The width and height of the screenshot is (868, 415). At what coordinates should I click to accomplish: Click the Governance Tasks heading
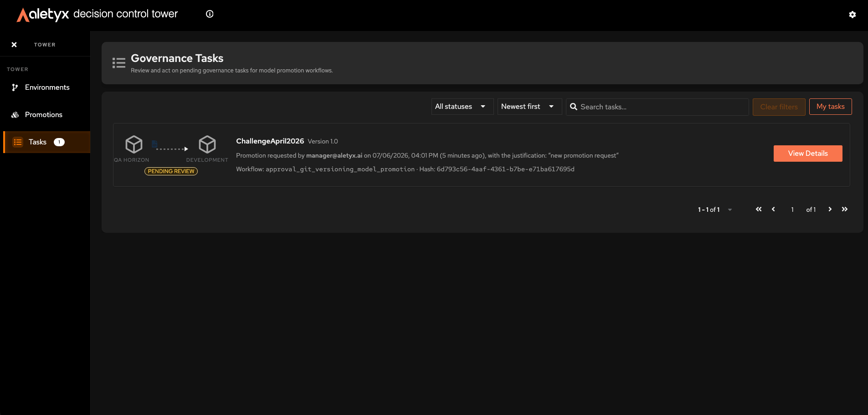point(177,58)
